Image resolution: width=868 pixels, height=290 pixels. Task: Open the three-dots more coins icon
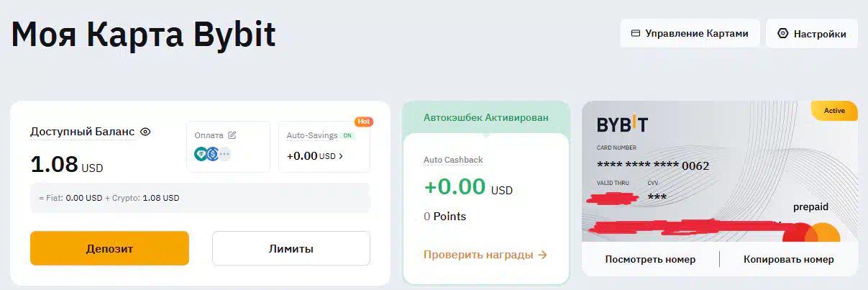tap(224, 153)
